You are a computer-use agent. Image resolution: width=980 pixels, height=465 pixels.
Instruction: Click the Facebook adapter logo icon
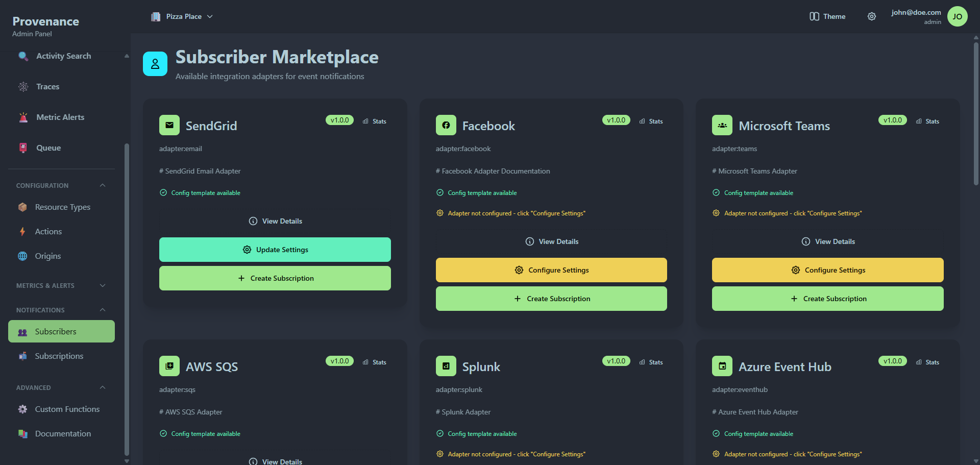pyautogui.click(x=446, y=125)
